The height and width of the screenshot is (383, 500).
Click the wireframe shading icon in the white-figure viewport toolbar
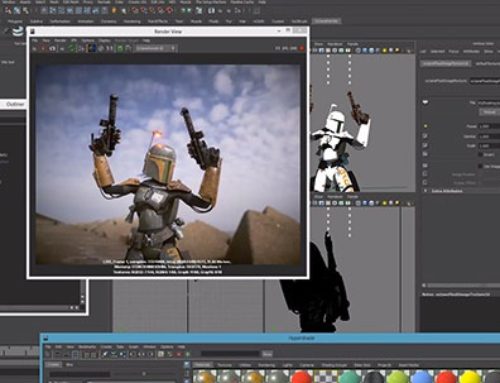pos(358,51)
